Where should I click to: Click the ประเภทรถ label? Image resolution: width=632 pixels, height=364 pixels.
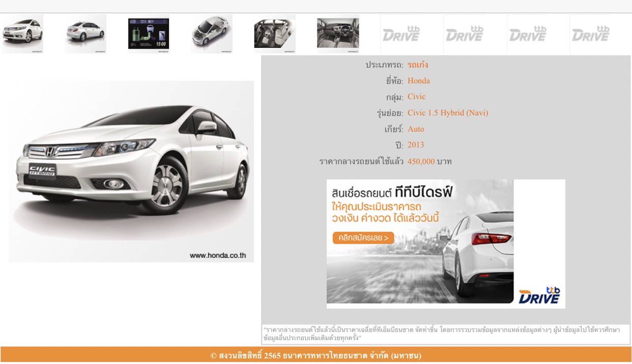[x=384, y=65]
